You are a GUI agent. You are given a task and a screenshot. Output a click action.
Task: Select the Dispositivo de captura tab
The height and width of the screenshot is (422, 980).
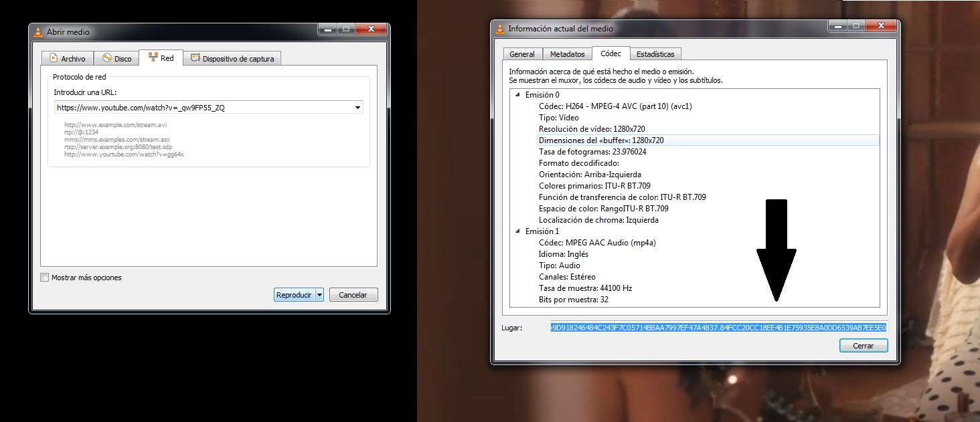(232, 59)
